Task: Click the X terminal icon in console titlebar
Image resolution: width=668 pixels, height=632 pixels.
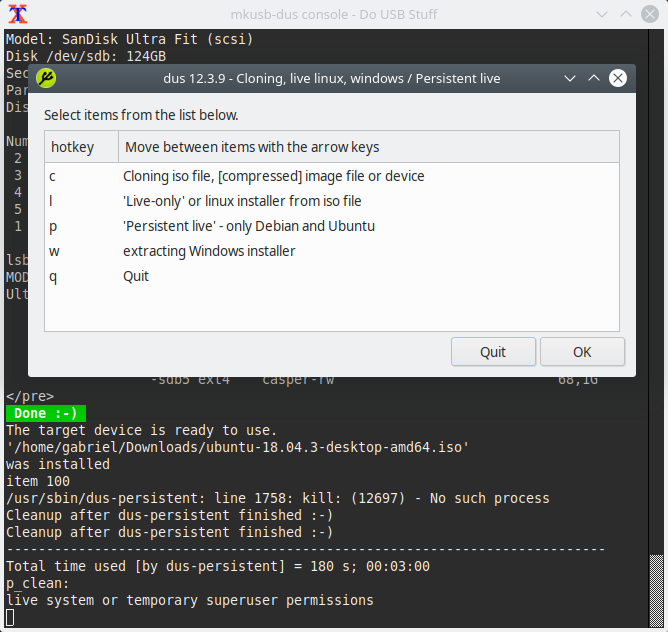Action: 18,14
